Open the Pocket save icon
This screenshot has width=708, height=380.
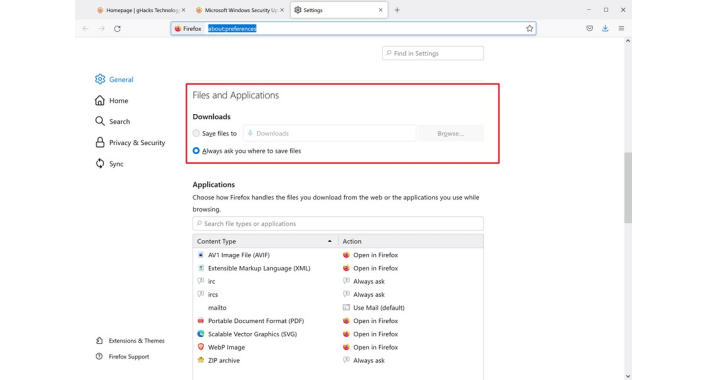[x=589, y=28]
